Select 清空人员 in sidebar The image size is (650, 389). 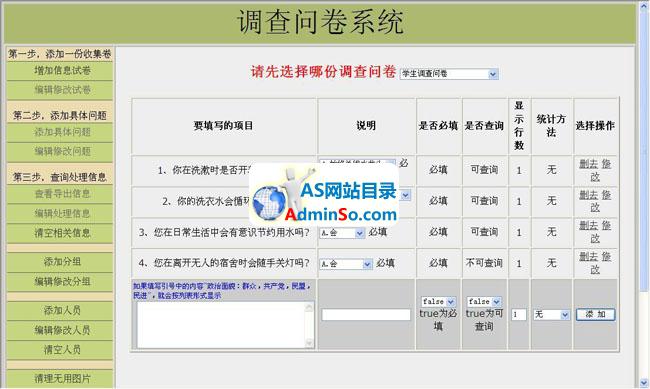(62, 350)
